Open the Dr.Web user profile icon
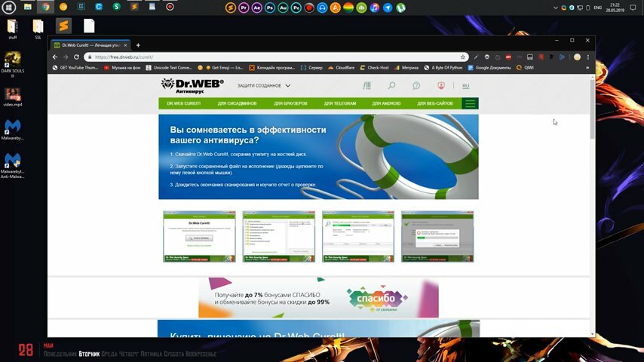This screenshot has height=362, width=644. click(x=441, y=85)
